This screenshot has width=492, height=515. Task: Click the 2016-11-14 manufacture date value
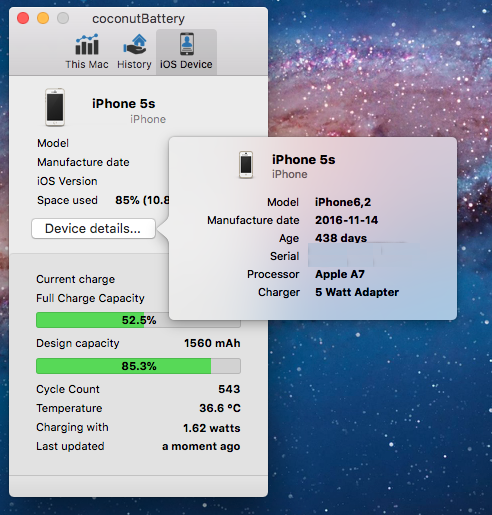tap(347, 220)
